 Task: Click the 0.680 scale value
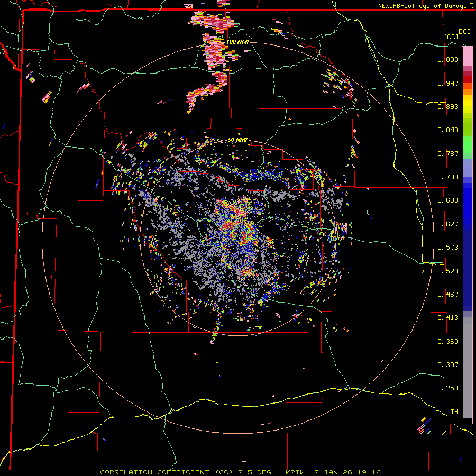coord(448,200)
